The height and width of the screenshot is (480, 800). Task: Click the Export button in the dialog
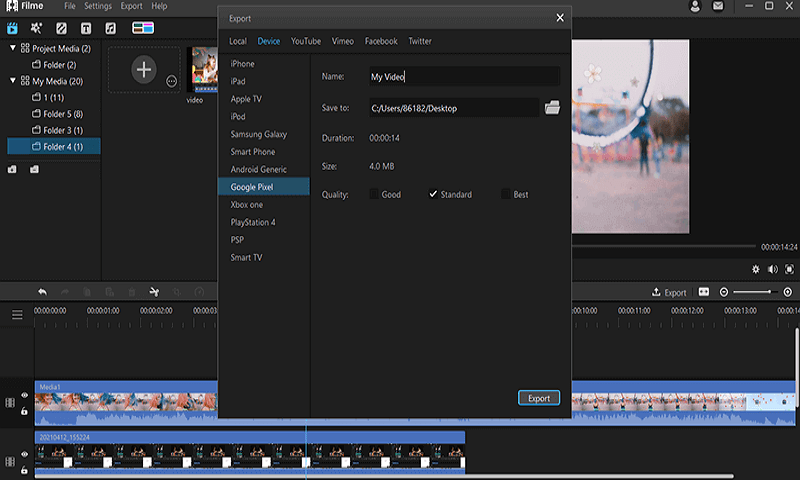[x=539, y=398]
